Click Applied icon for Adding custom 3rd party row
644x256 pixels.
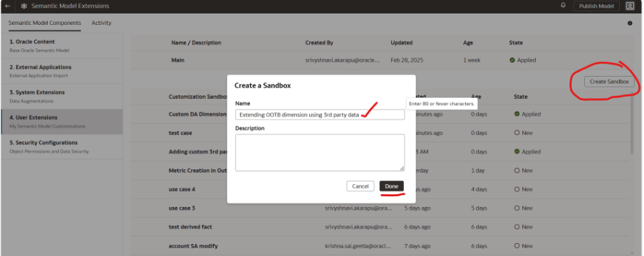point(517,151)
